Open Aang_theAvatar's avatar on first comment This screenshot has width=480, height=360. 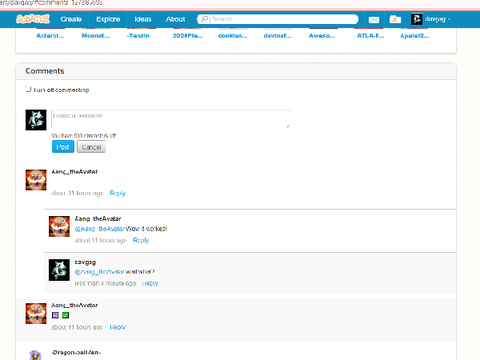tap(36, 180)
